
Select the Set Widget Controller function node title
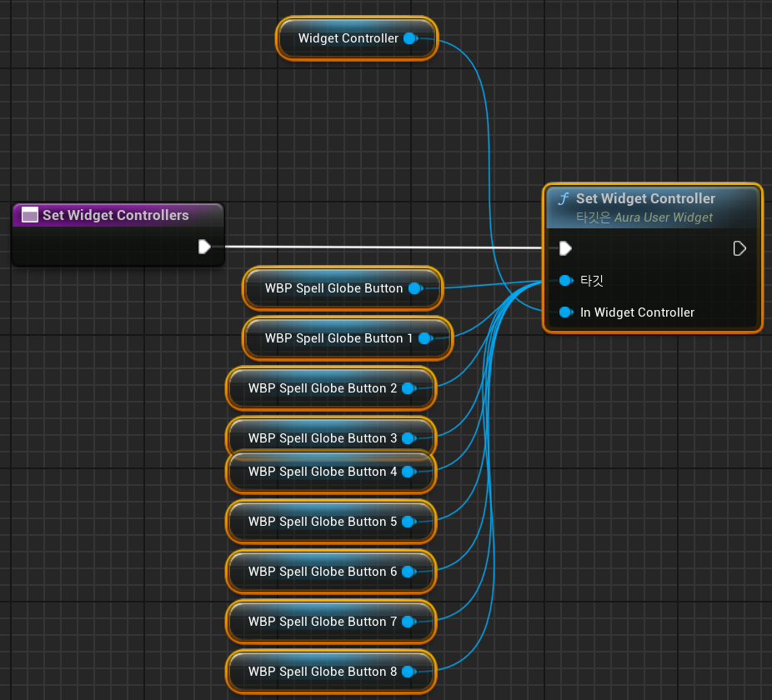(x=645, y=198)
